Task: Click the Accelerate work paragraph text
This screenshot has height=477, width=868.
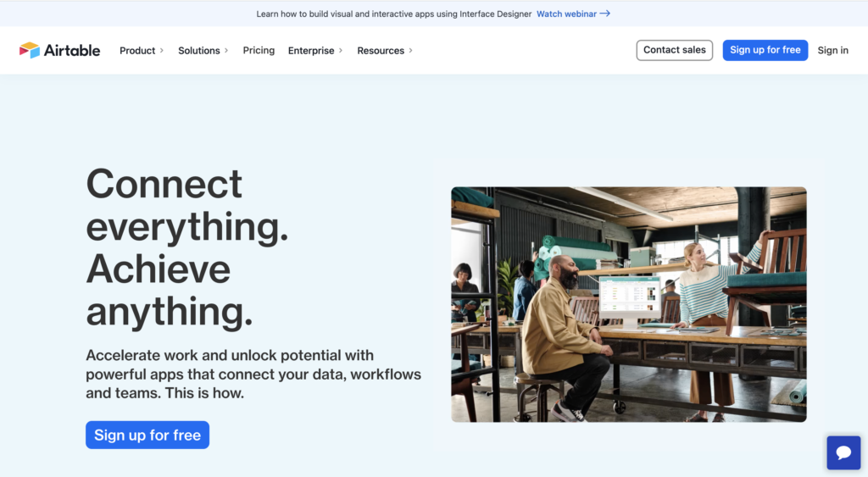Action: click(253, 374)
